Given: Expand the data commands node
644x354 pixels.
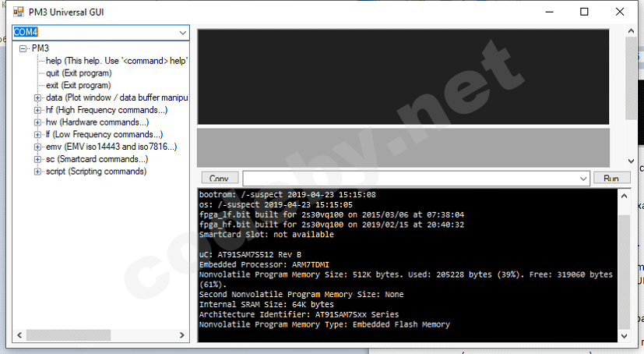Looking at the screenshot, I should pos(37,97).
